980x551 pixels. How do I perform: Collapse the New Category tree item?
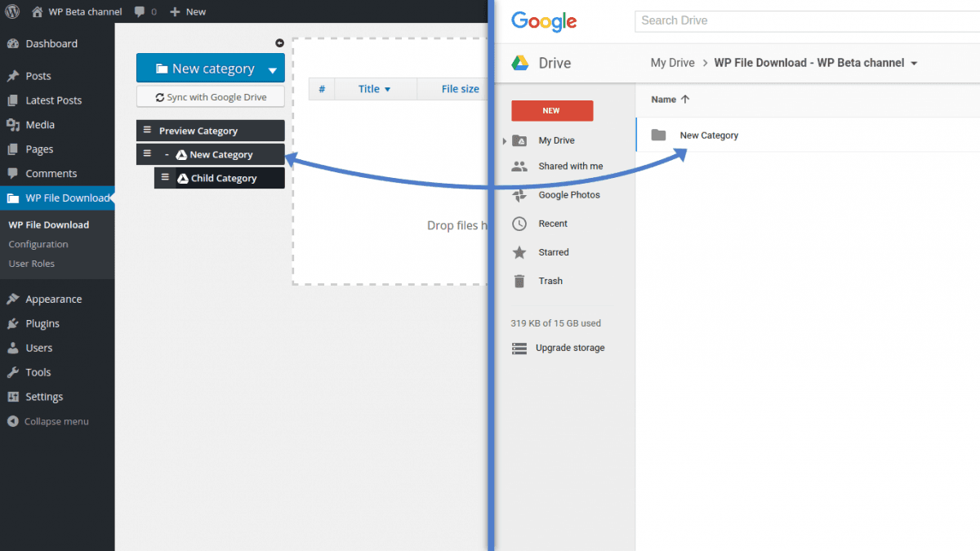[x=167, y=154]
